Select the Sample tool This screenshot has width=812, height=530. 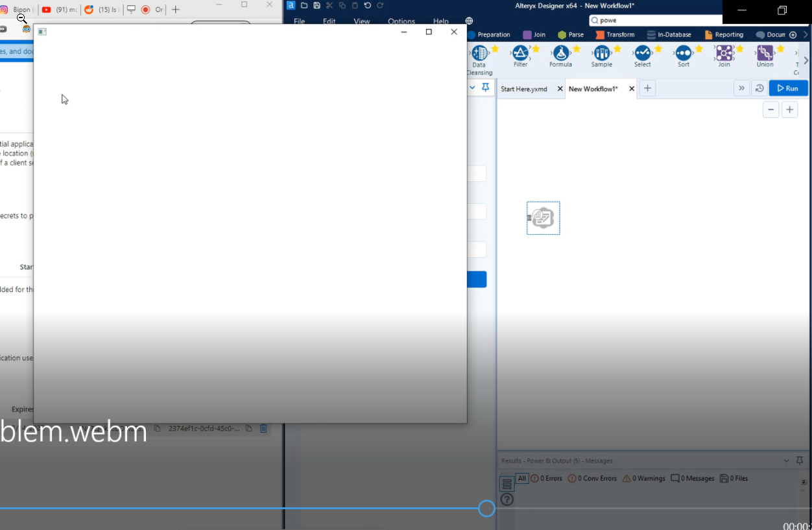pyautogui.click(x=602, y=54)
